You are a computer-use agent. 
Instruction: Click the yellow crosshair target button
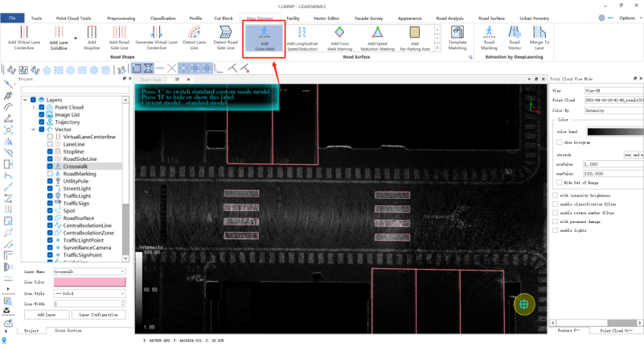(x=524, y=304)
